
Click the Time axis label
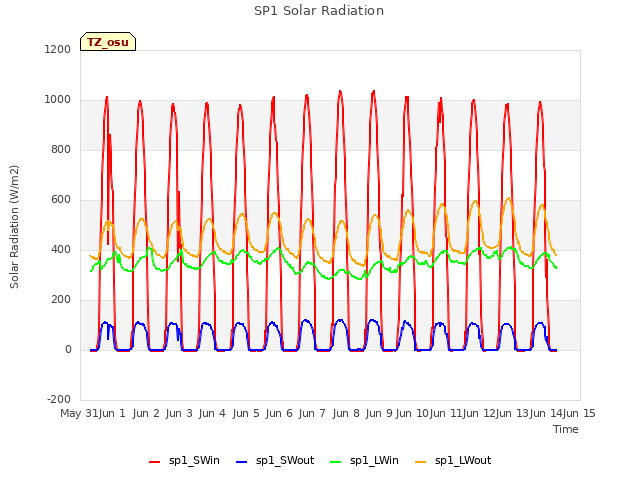(566, 429)
